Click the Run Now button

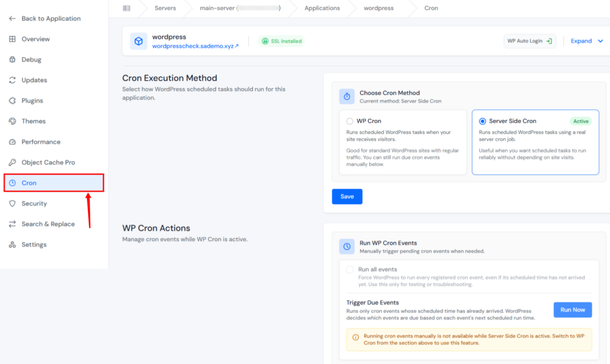572,310
